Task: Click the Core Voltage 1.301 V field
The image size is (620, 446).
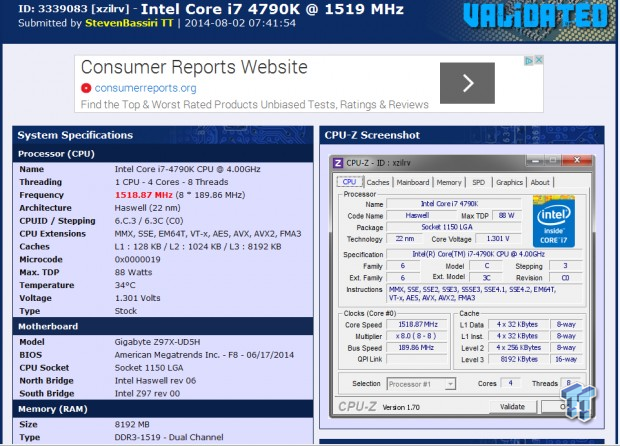Action: point(498,239)
